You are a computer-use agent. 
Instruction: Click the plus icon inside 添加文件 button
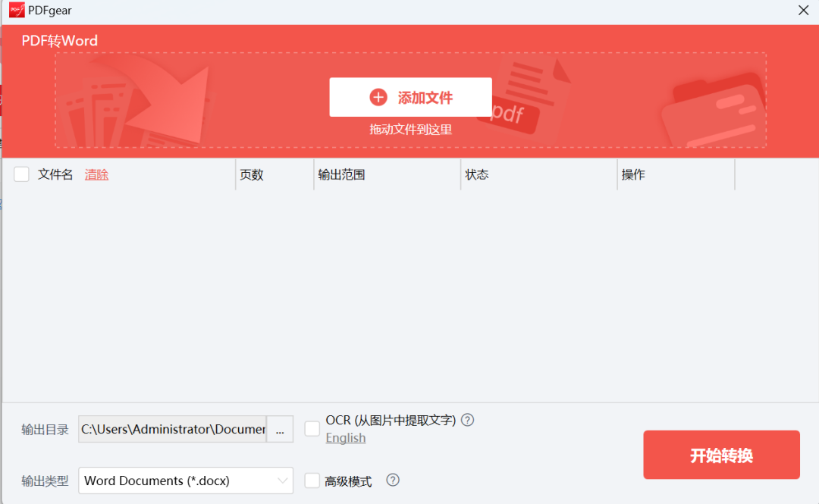378,96
